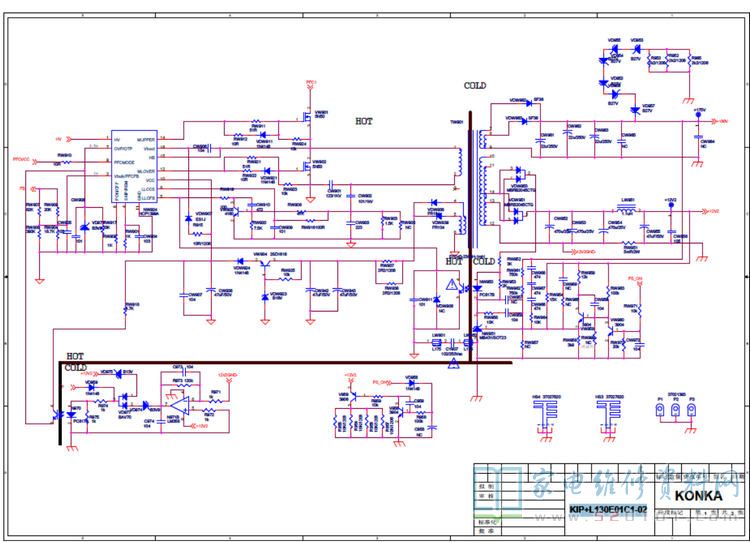This screenshot has height=542, width=750.
Task: Select the KIP+L130E01C1-02 drawing number
Action: tap(608, 509)
